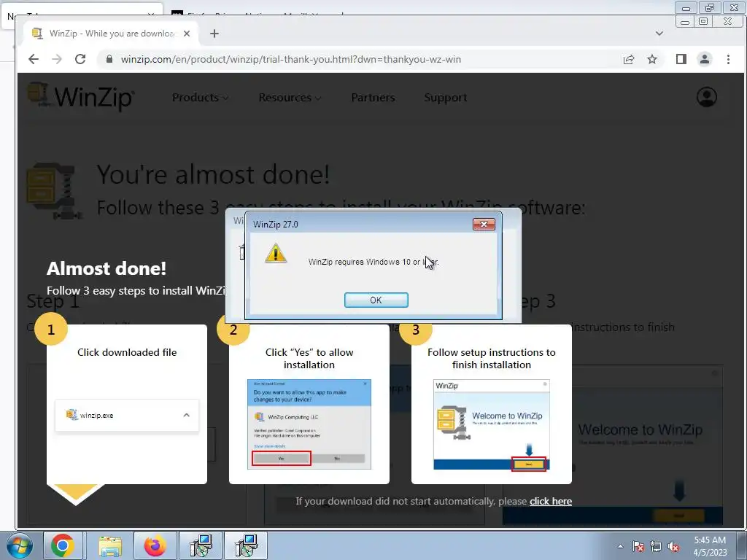Open File Explorer from the taskbar
The width and height of the screenshot is (747, 560).
[110, 545]
